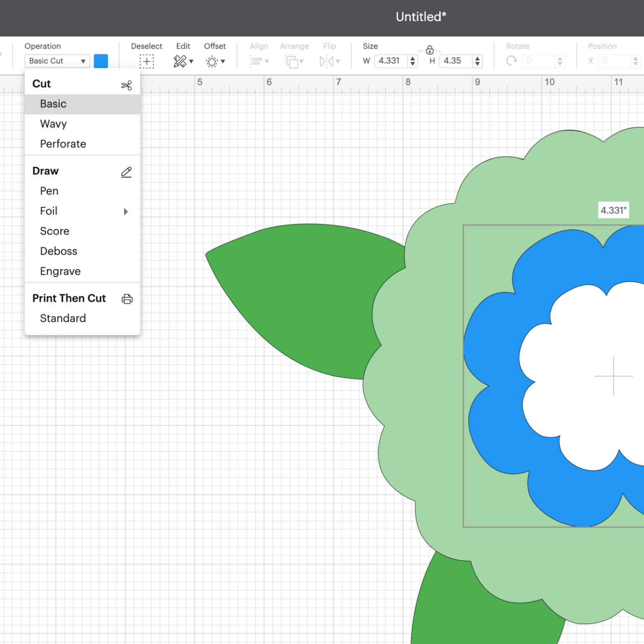Toggle the size aspect ratio lock

point(430,50)
